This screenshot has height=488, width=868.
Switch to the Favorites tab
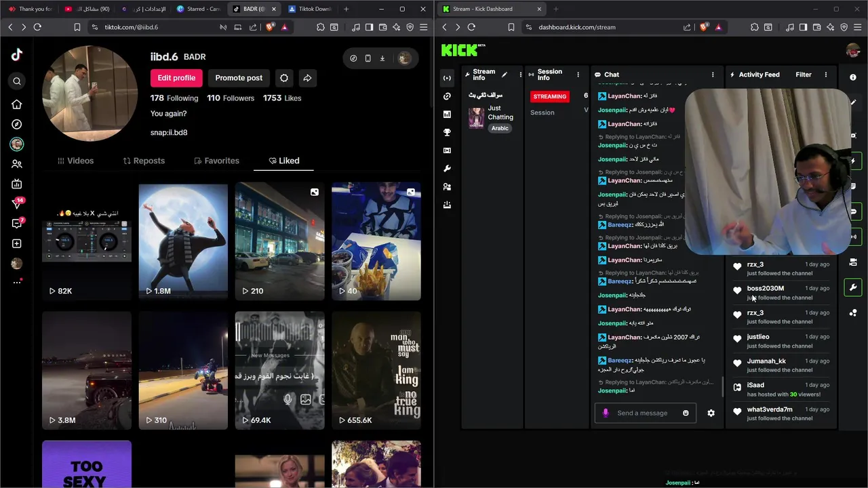[216, 161]
